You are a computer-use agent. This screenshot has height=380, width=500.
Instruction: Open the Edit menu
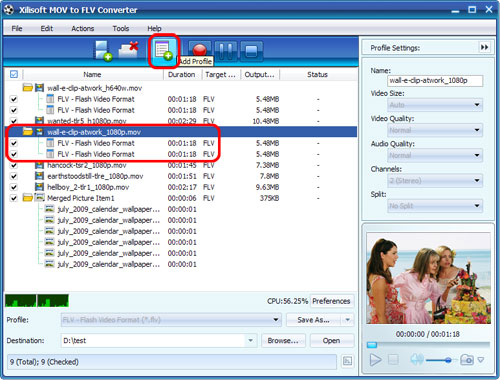point(47,28)
